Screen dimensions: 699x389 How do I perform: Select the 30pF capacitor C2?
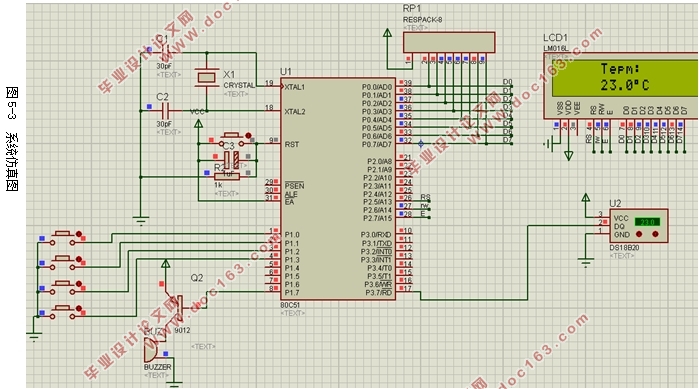pos(165,111)
